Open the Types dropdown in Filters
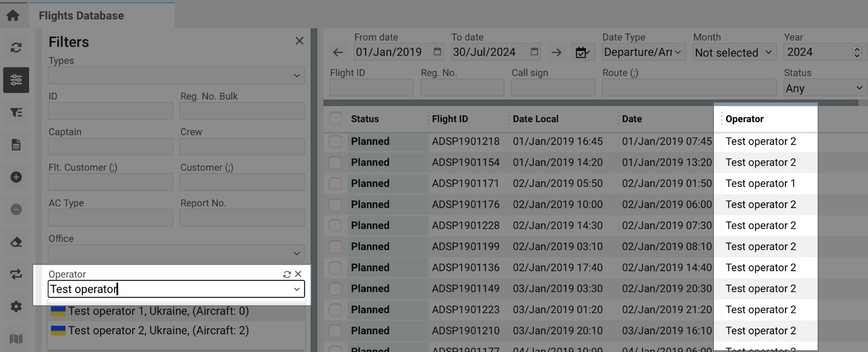The image size is (868, 352). coord(176,75)
